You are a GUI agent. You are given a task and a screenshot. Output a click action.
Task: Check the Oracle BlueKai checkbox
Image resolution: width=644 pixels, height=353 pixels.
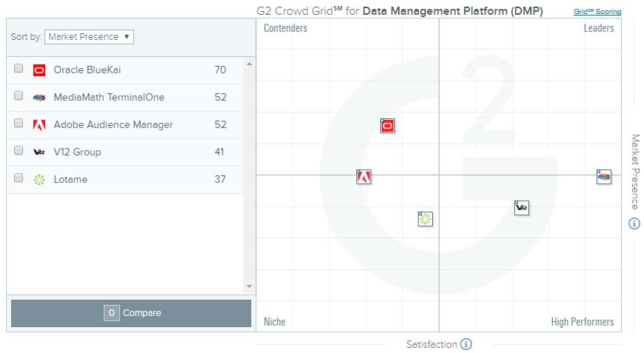click(19, 69)
